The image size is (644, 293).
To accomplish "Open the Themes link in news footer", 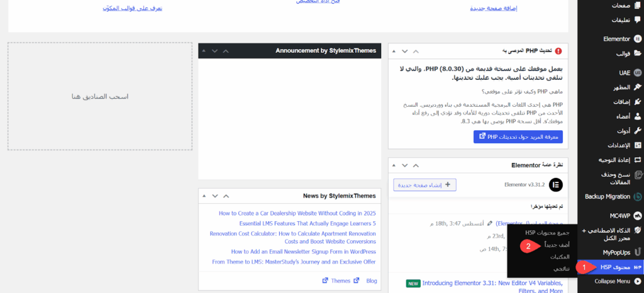I will [337, 280].
